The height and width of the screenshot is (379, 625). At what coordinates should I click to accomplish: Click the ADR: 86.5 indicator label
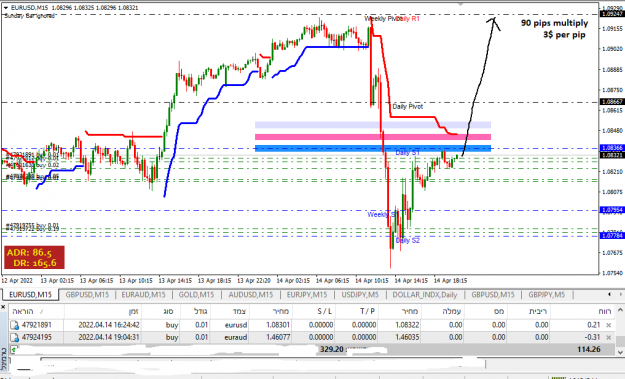tap(29, 253)
